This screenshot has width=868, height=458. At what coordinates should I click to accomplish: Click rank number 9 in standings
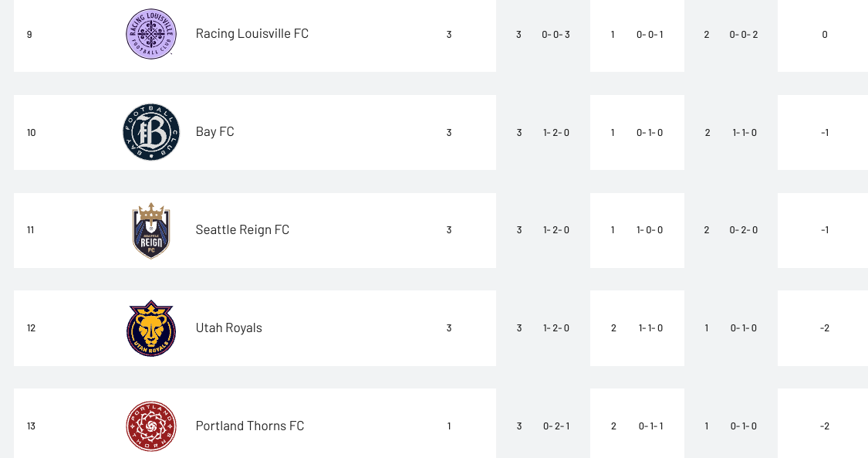(29, 34)
